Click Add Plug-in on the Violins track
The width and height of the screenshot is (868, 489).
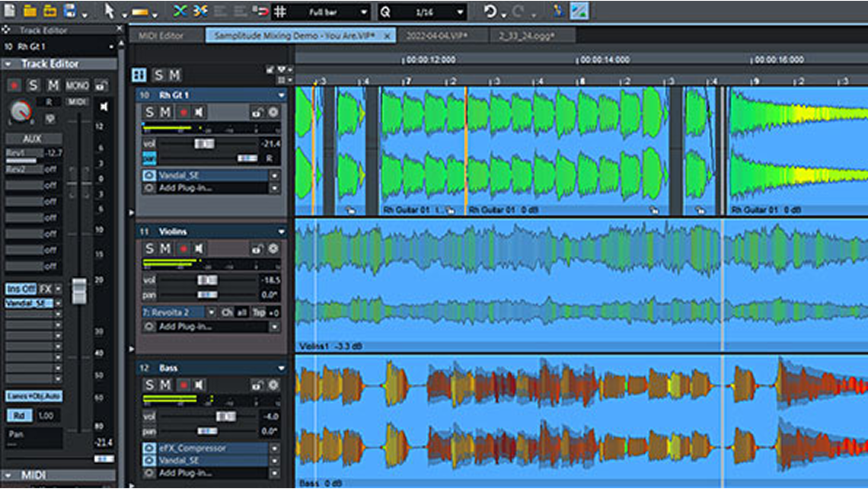[x=186, y=327]
